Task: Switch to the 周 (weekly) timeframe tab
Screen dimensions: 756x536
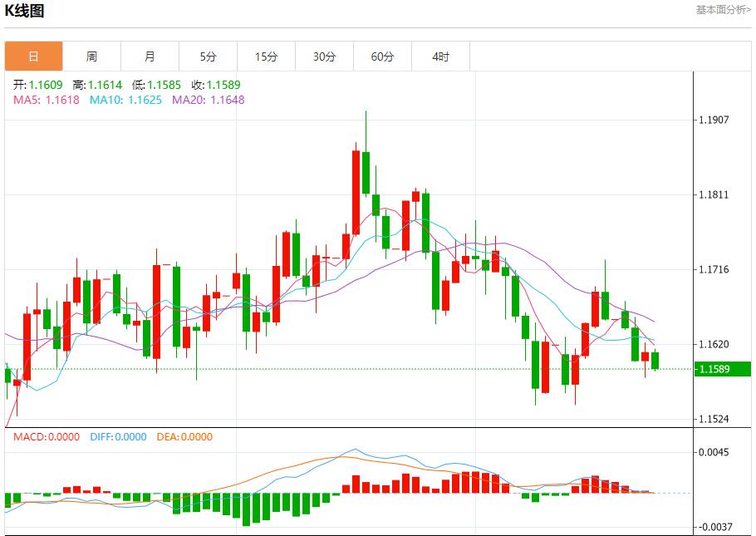Action: (91, 56)
